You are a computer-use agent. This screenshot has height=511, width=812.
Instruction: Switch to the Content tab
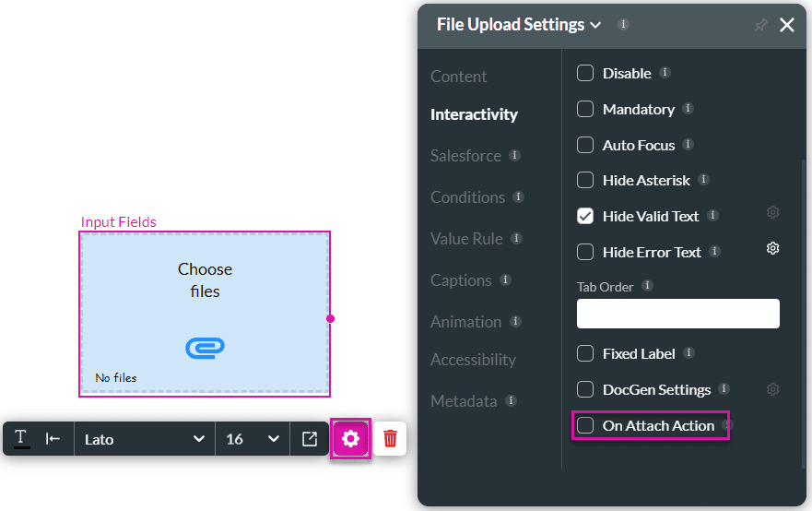click(x=458, y=77)
